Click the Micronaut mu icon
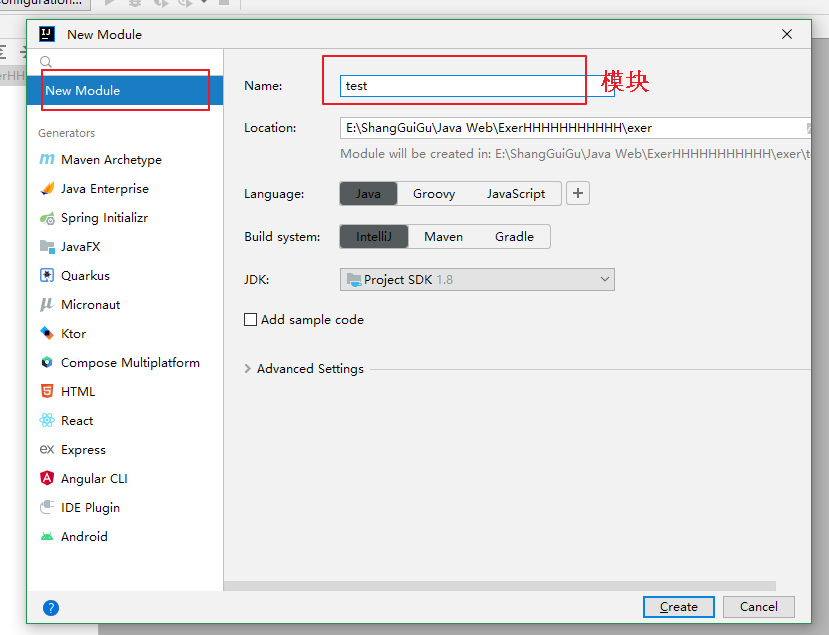 (47, 305)
